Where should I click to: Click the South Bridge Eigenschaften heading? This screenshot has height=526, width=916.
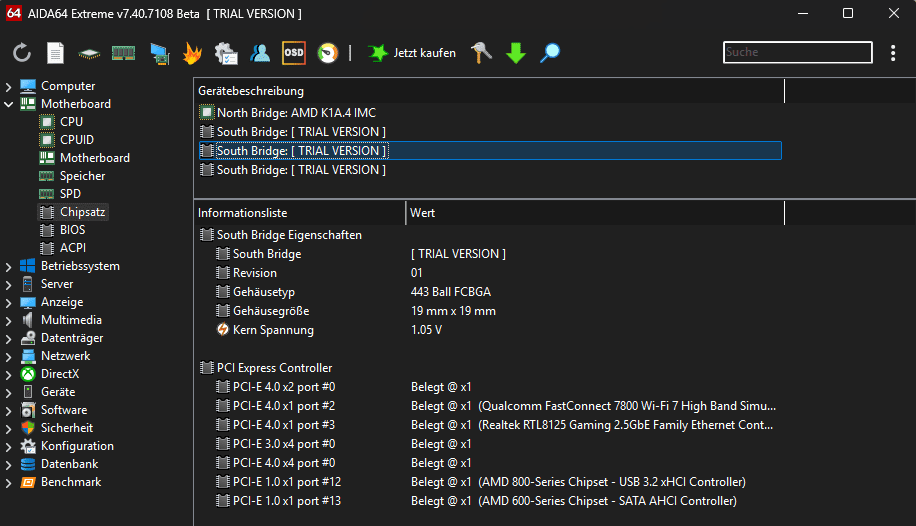[x=289, y=235]
